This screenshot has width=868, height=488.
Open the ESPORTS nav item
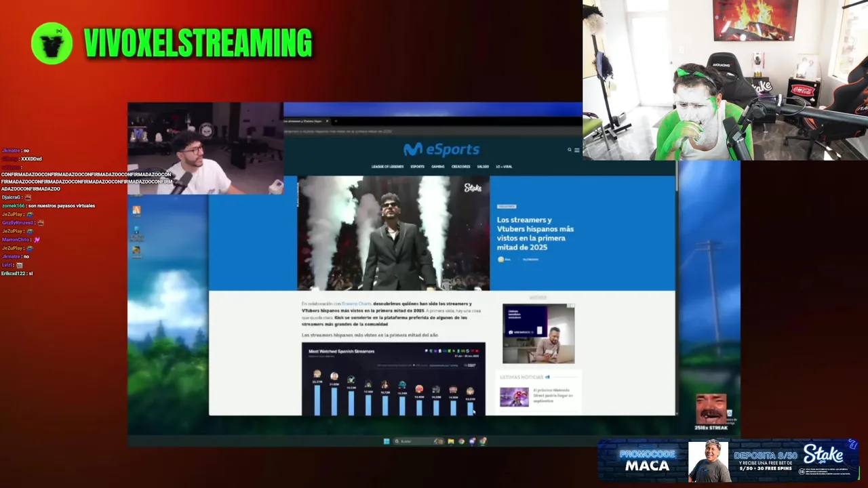(417, 166)
